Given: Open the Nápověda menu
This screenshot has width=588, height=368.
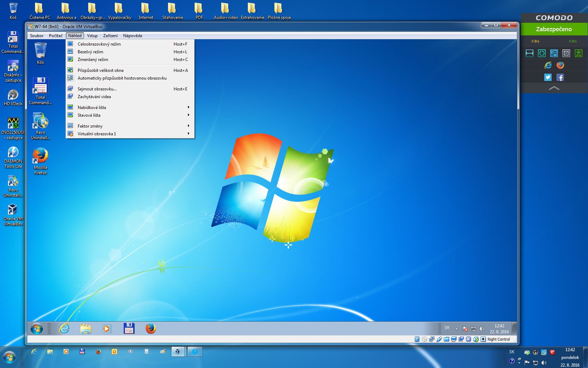Looking at the screenshot, I should coord(133,35).
